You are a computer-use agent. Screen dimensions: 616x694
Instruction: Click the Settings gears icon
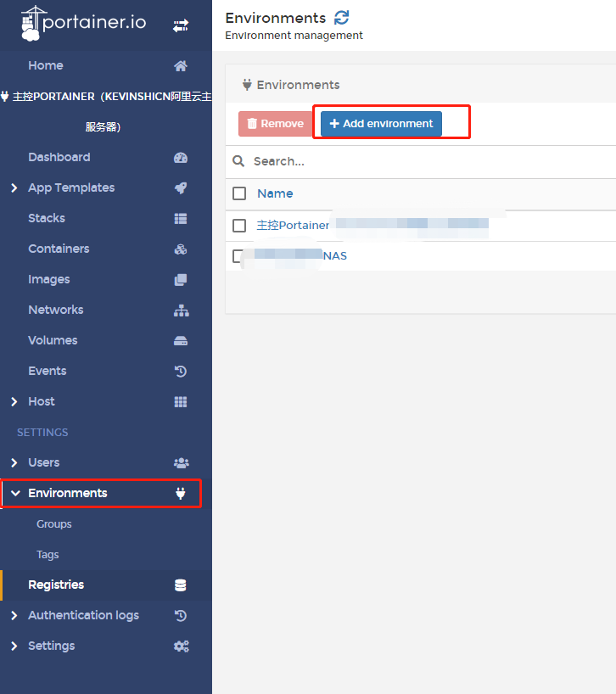coord(181,646)
